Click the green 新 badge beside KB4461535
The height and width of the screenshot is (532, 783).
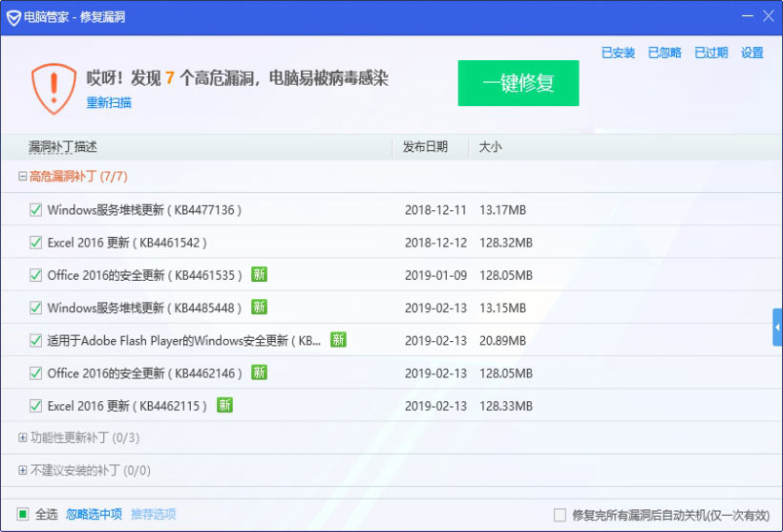259,275
